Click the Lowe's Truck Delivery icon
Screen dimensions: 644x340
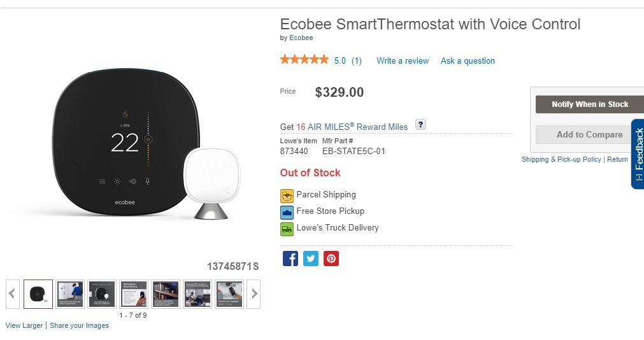tap(287, 229)
